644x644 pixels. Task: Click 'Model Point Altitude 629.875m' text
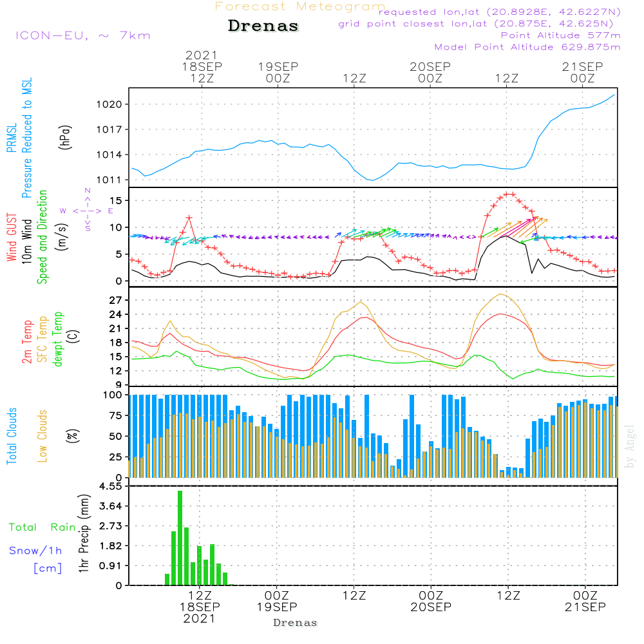pyautogui.click(x=527, y=47)
